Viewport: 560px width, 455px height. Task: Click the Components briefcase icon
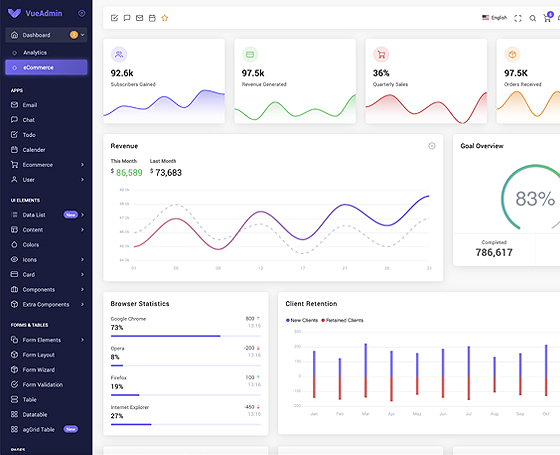[14, 289]
